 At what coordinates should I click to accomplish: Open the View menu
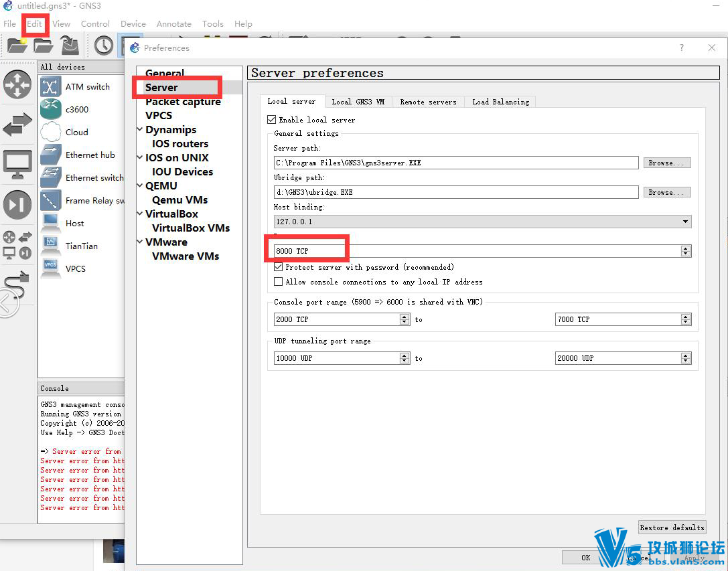point(62,23)
